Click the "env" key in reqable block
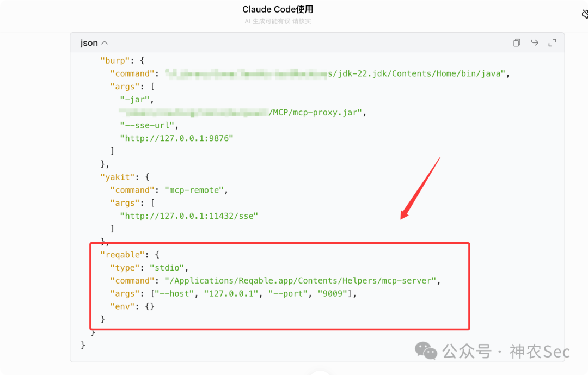The width and height of the screenshot is (588, 375). click(x=122, y=307)
